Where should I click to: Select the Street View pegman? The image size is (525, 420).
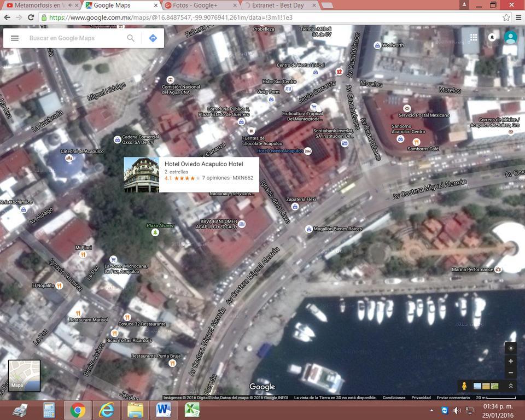464,386
